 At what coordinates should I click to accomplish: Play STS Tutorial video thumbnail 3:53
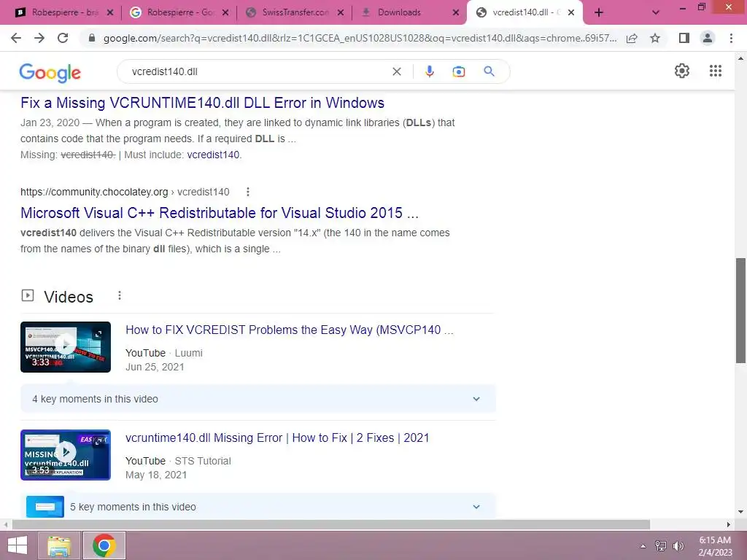pyautogui.click(x=66, y=455)
